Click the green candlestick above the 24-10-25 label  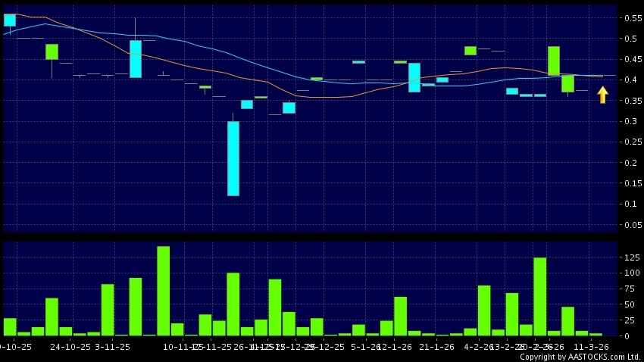[52, 51]
